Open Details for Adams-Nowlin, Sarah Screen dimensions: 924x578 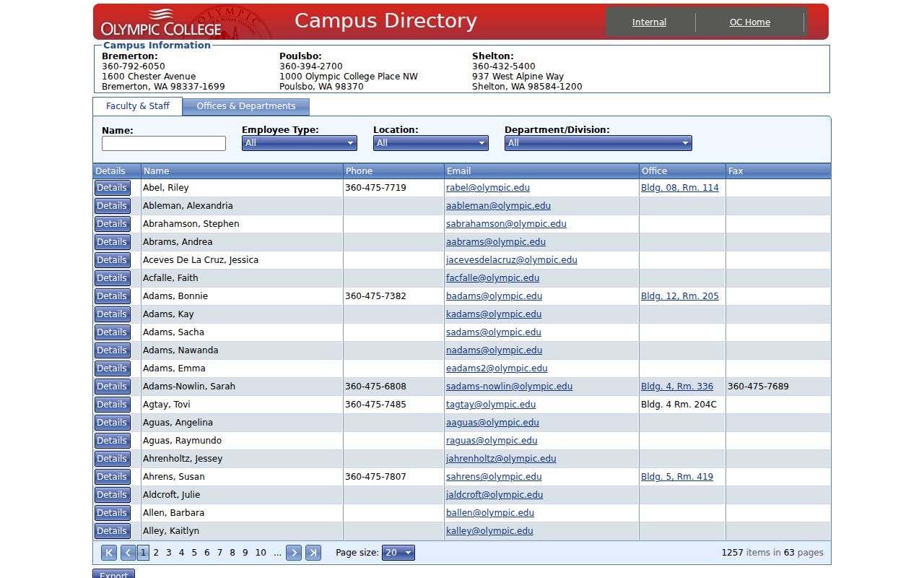point(112,387)
